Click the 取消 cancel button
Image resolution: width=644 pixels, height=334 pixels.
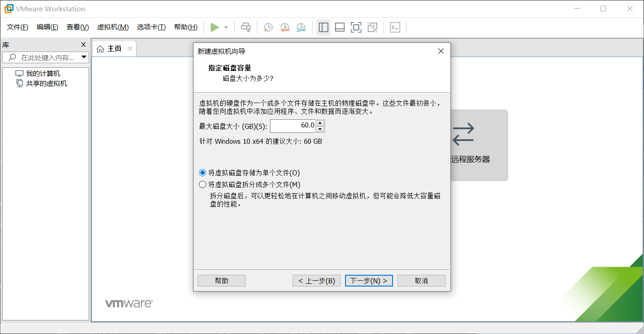coord(421,281)
